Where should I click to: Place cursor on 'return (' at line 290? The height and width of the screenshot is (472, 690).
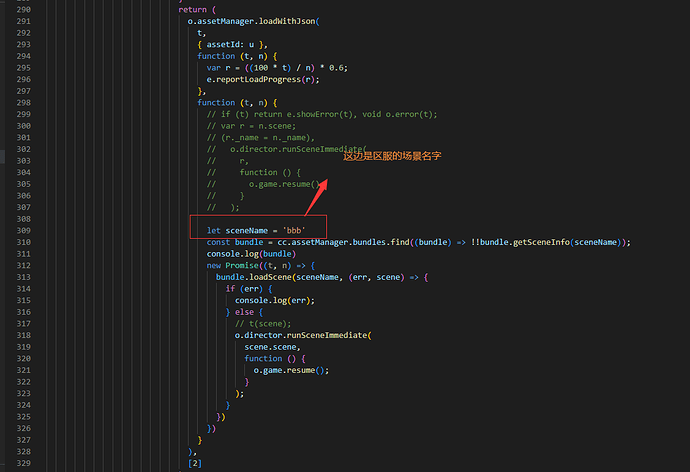(197, 10)
